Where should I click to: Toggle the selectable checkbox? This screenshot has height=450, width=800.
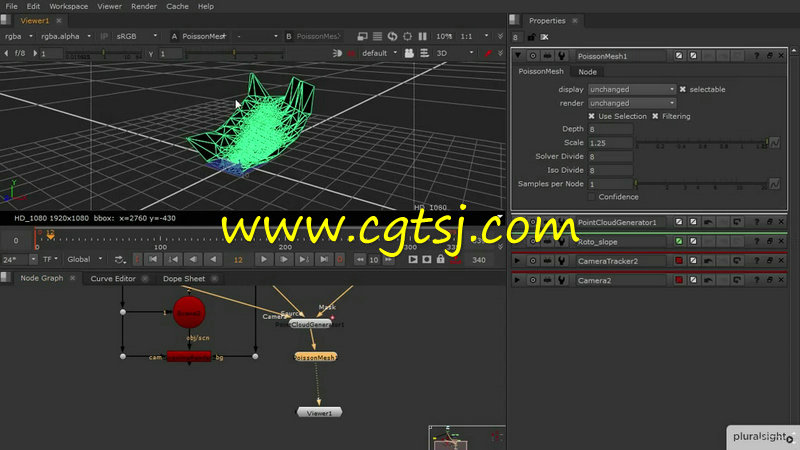pyautogui.click(x=683, y=89)
